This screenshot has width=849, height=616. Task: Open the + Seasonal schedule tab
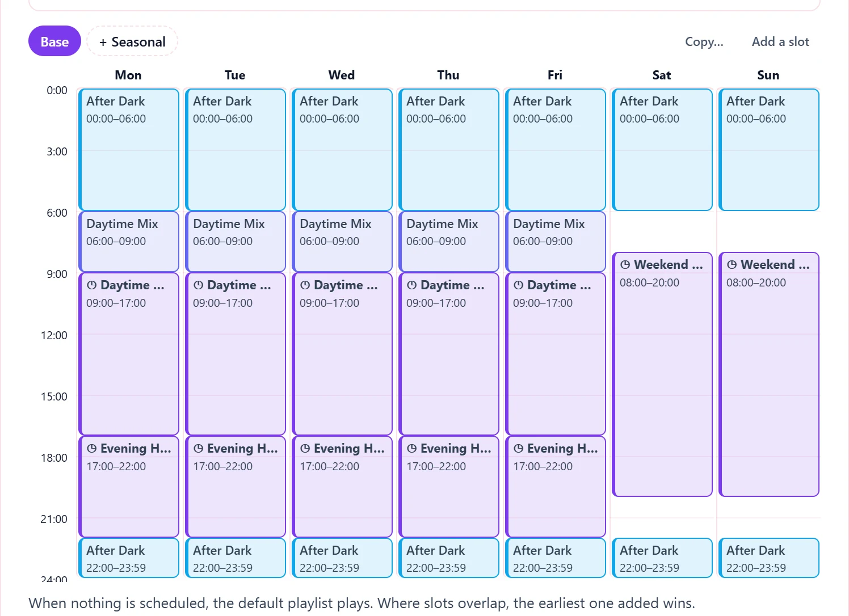132,41
